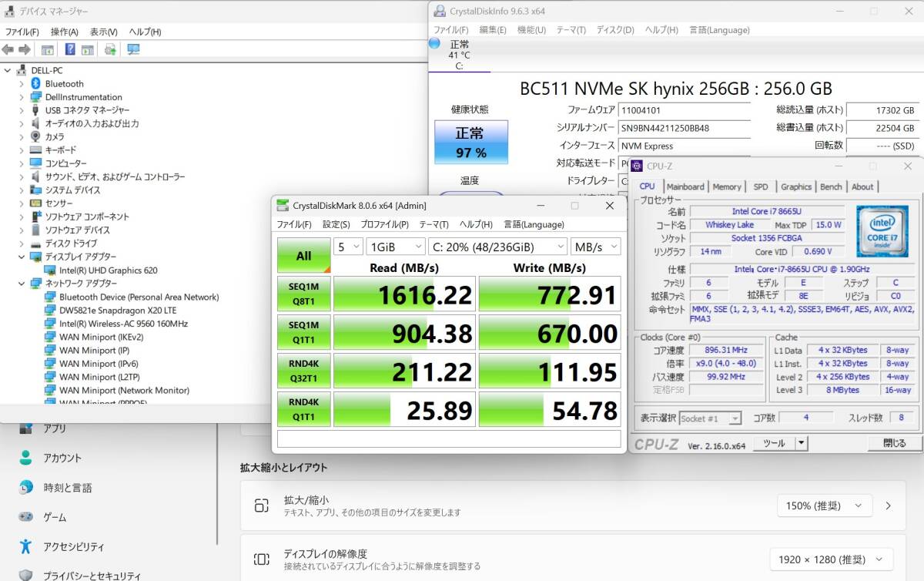Image resolution: width=924 pixels, height=581 pixels.
Task: Select Intel(R) UHD Graphics 620 device
Action: click(108, 270)
